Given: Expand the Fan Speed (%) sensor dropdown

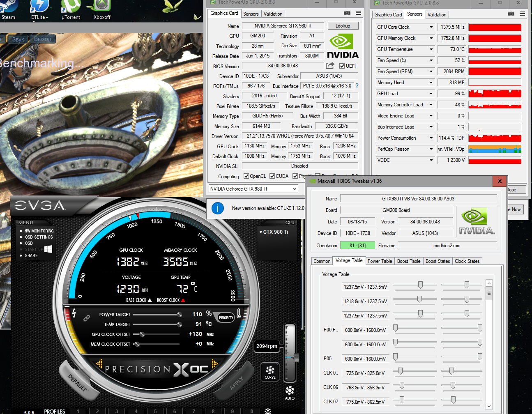Looking at the screenshot, I should click(x=431, y=60).
